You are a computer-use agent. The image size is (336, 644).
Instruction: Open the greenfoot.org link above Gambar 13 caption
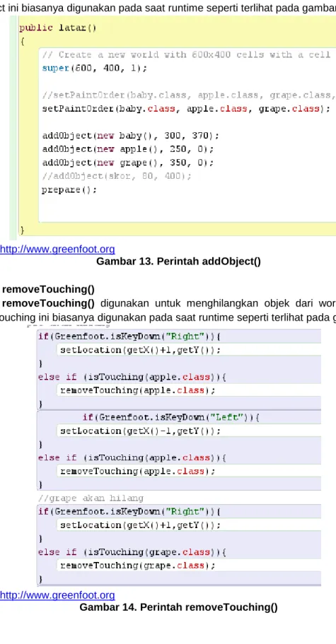click(x=57, y=250)
